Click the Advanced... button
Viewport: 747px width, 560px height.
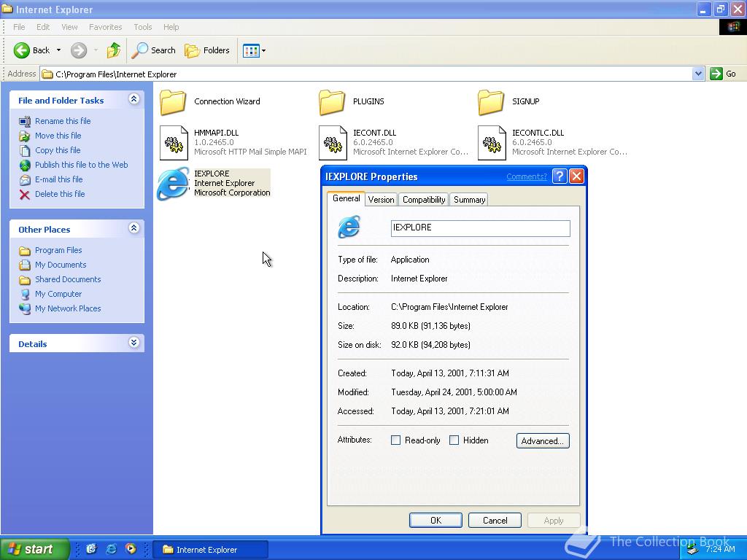coord(543,441)
